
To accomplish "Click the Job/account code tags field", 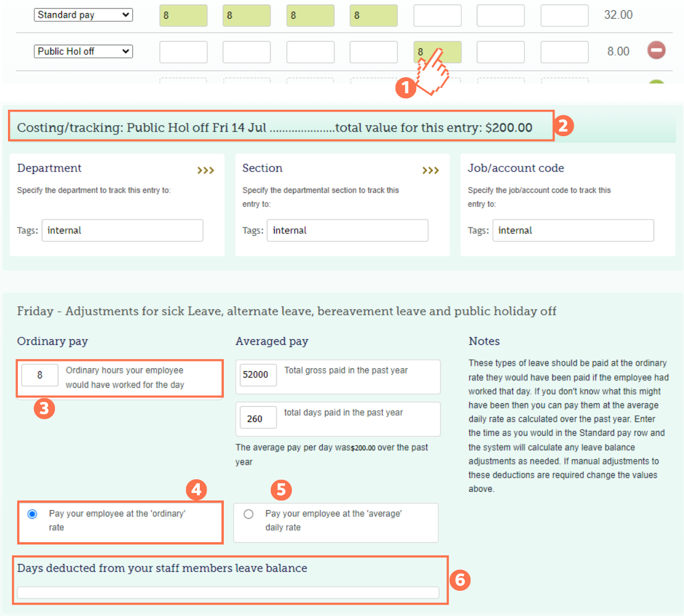I will pos(573,230).
